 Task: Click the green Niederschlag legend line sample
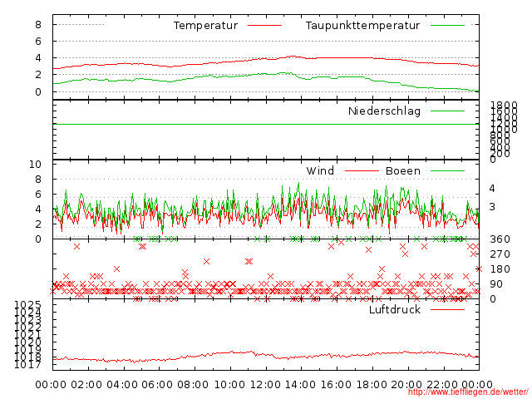coord(447,111)
